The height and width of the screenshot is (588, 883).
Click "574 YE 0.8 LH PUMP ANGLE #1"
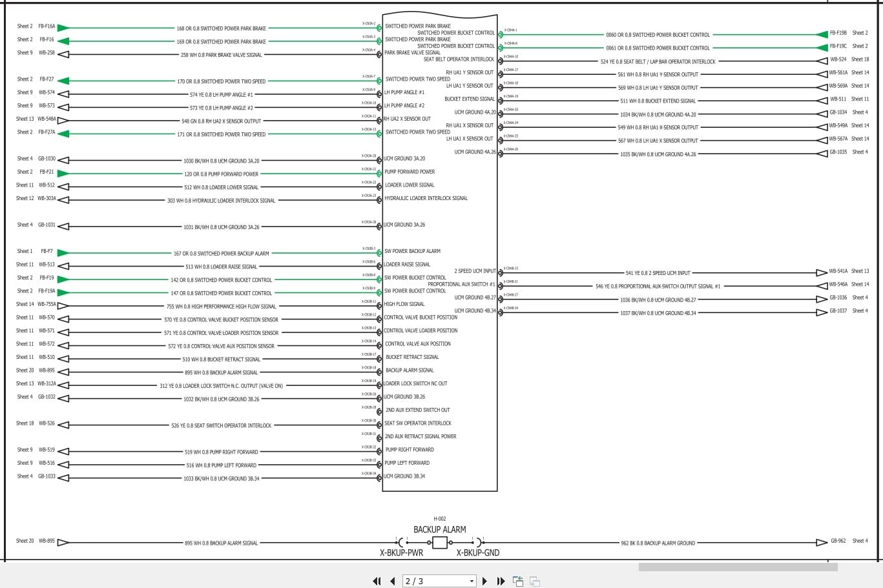[x=222, y=95]
